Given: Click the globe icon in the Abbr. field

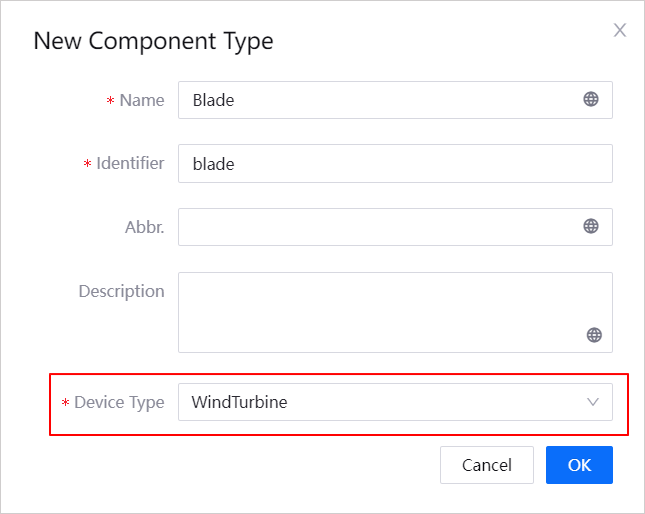Looking at the screenshot, I should (591, 226).
